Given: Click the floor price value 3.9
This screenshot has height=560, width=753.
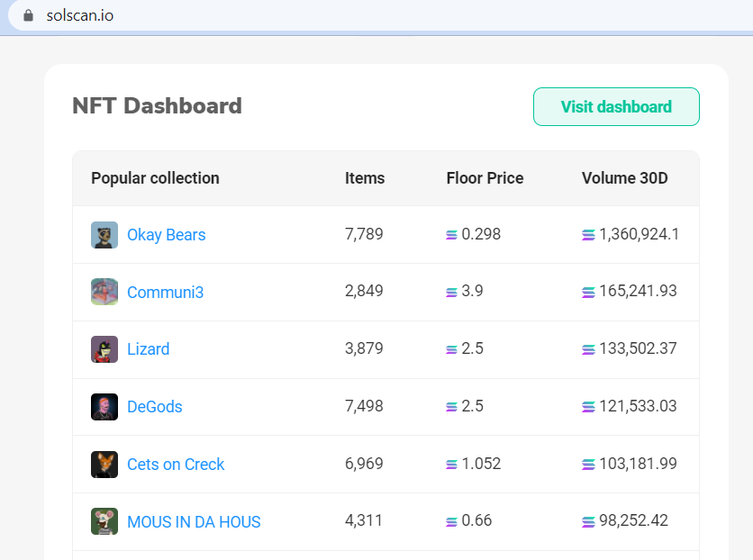Looking at the screenshot, I should pyautogui.click(x=473, y=291).
